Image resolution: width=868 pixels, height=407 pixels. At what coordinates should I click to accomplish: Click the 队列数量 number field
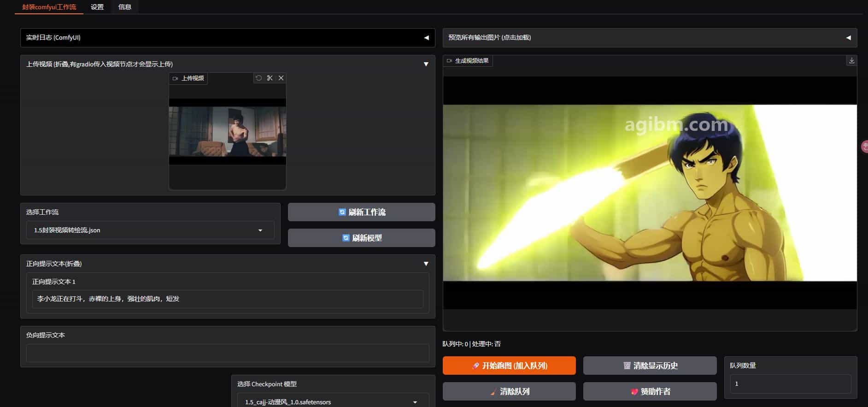791,383
